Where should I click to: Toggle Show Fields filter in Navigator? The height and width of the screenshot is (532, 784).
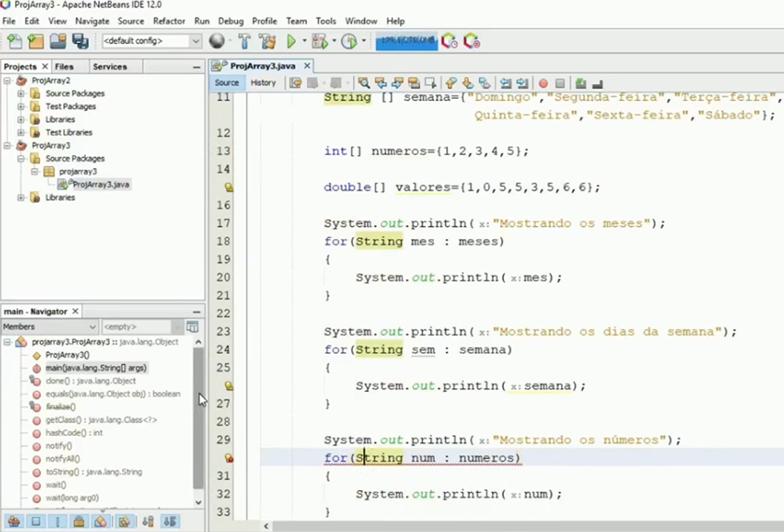(x=35, y=521)
